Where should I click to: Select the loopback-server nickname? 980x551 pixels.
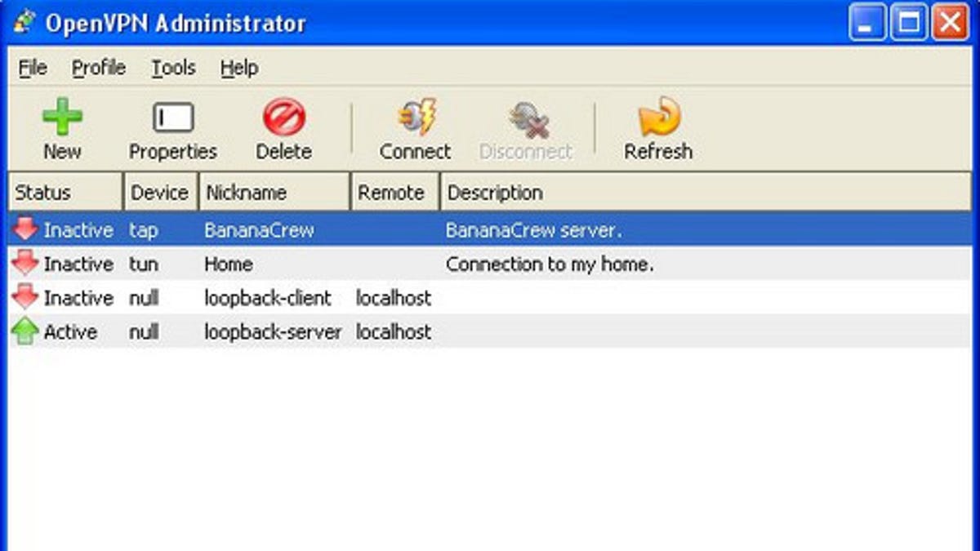(x=273, y=332)
